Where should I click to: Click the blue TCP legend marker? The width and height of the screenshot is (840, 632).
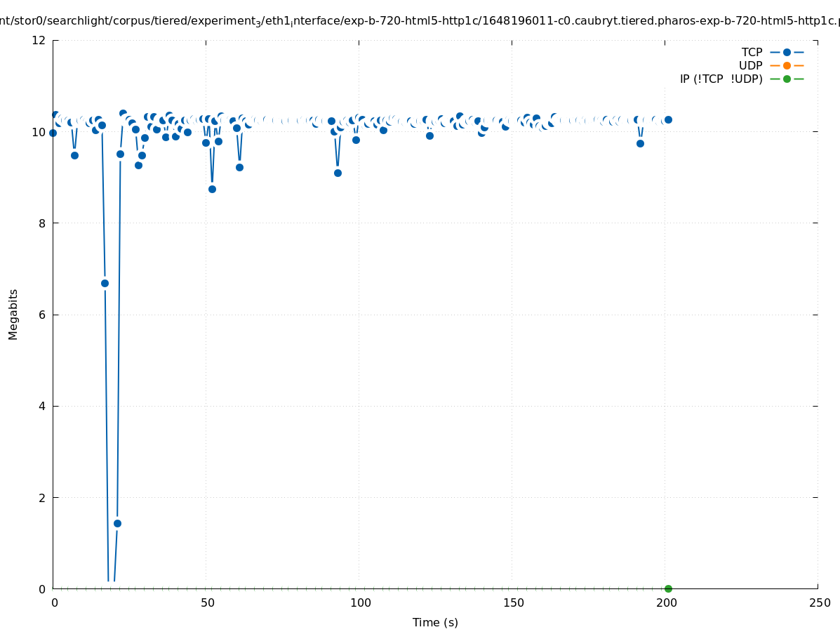[x=787, y=52]
